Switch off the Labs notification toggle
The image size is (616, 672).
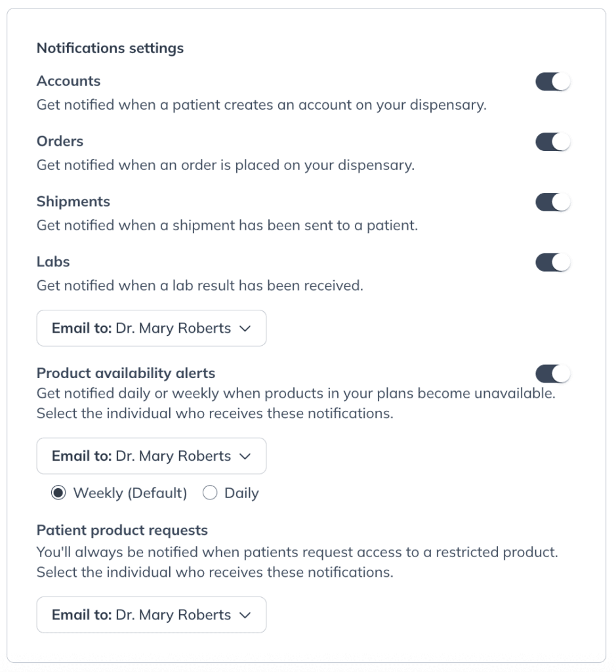pos(552,262)
